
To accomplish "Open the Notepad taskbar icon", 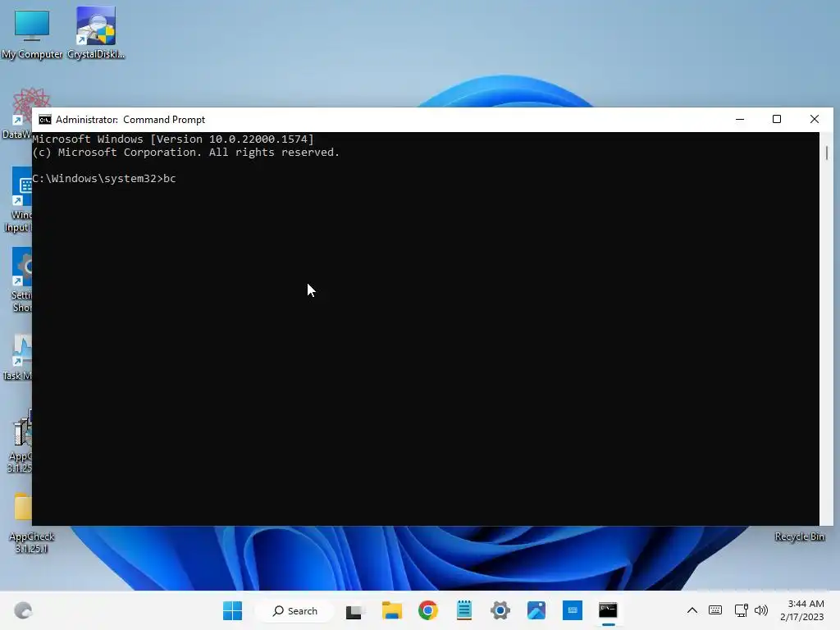I will [464, 610].
